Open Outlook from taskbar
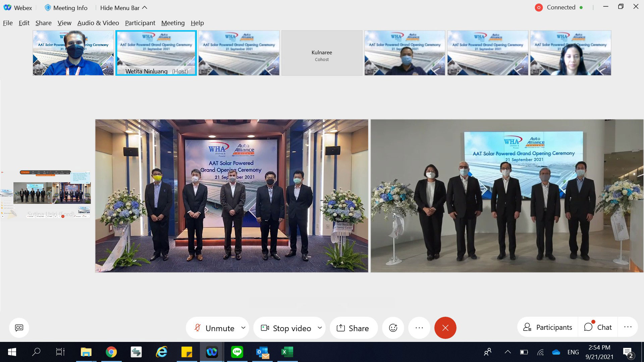Screen dimensions: 644x362 (262, 352)
